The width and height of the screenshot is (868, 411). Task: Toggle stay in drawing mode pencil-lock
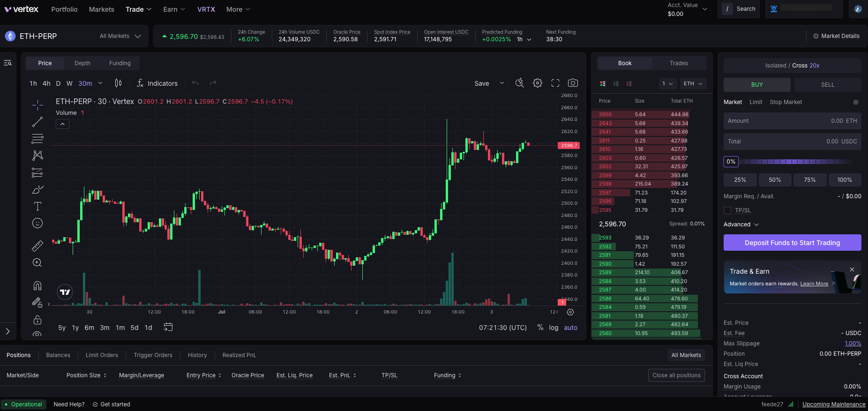coord(37,303)
